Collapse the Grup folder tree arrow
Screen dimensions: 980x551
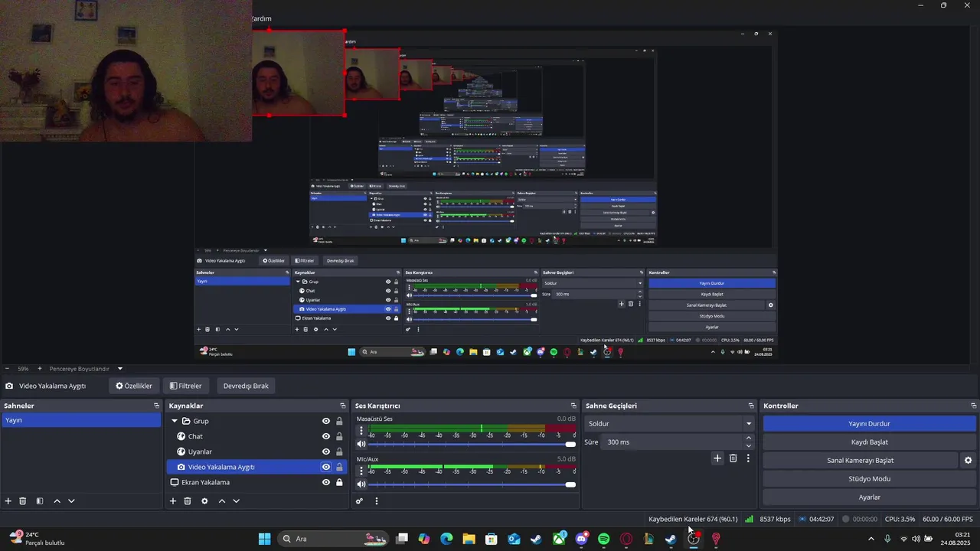(x=175, y=421)
